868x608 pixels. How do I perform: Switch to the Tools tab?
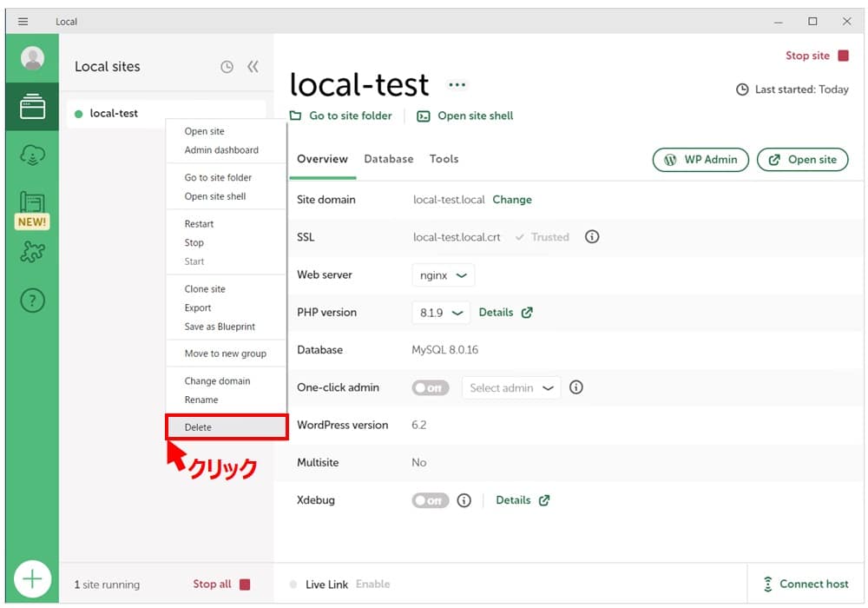click(x=444, y=160)
